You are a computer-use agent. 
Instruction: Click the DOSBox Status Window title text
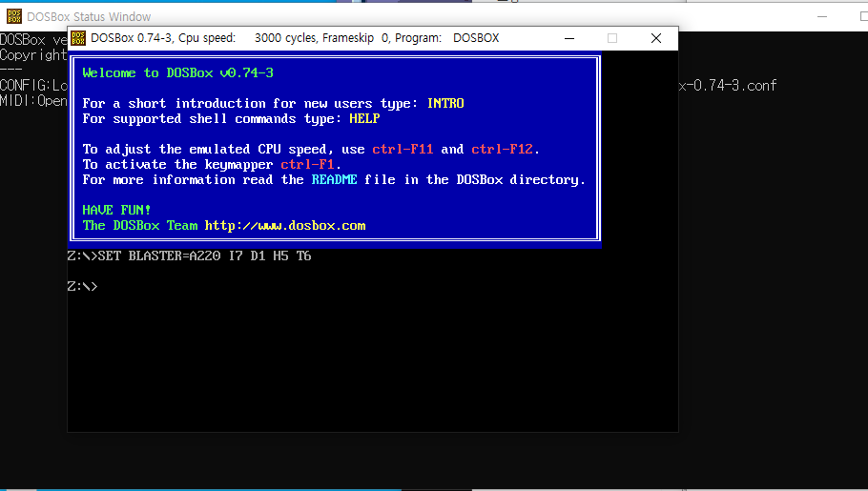click(x=89, y=17)
